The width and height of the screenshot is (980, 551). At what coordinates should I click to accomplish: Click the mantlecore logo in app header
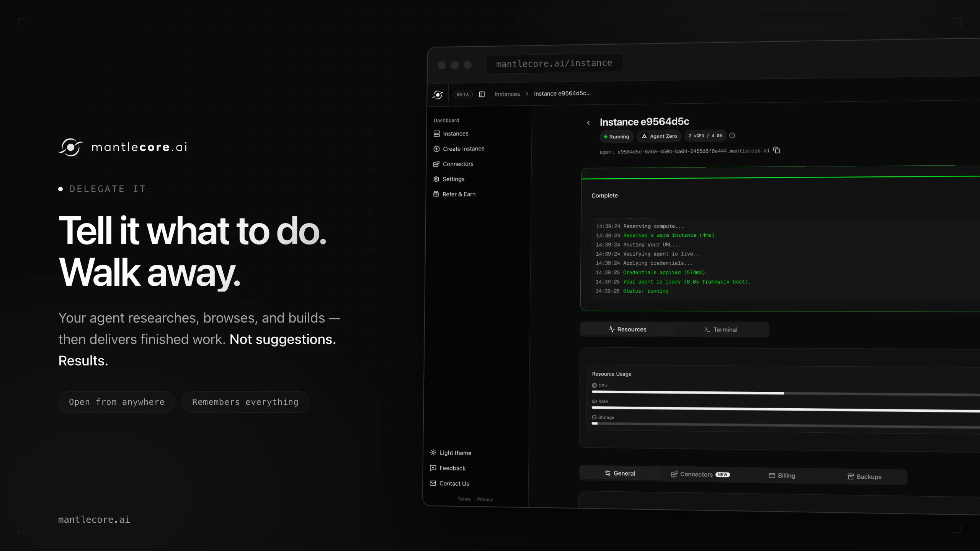[438, 95]
